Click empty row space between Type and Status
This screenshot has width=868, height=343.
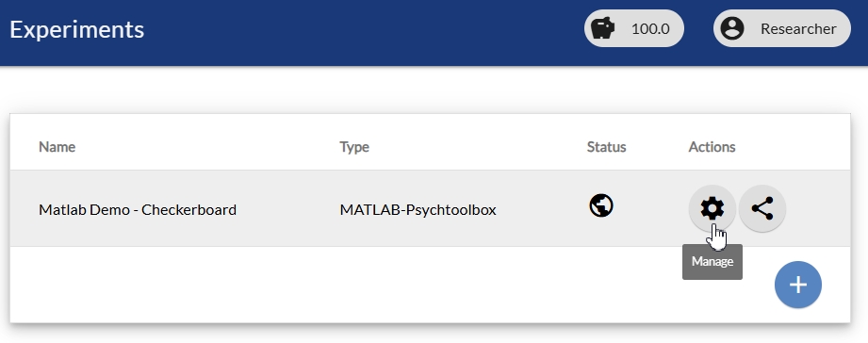541,208
